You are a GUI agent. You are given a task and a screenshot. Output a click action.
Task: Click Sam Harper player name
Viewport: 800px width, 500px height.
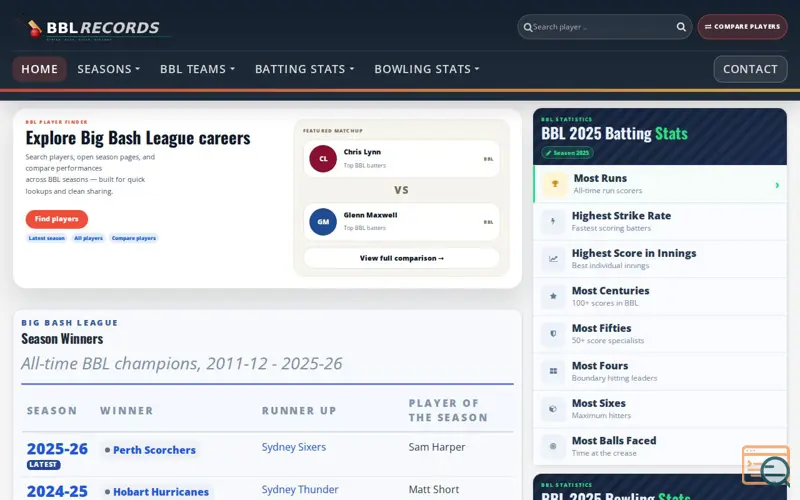[x=437, y=447]
